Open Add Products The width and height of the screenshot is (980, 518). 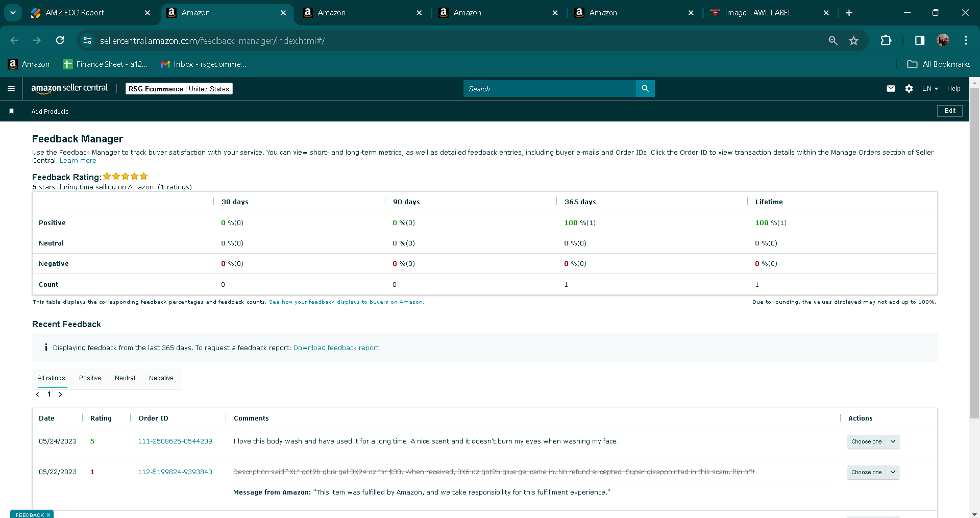coord(50,112)
